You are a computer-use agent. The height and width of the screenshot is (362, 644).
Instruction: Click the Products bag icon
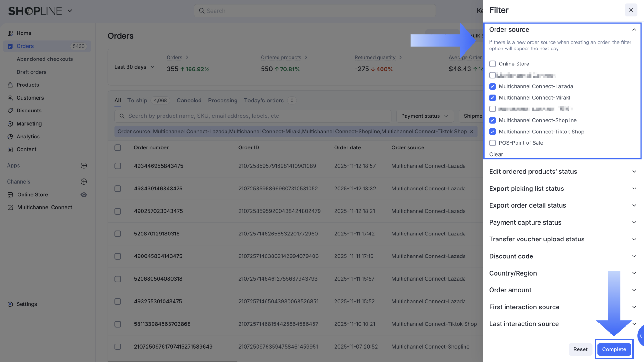point(10,85)
